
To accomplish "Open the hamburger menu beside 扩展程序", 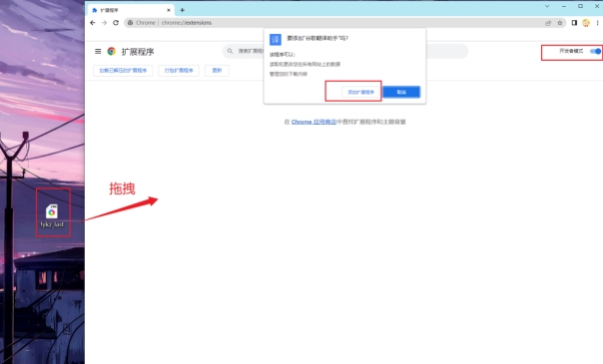I will click(98, 51).
